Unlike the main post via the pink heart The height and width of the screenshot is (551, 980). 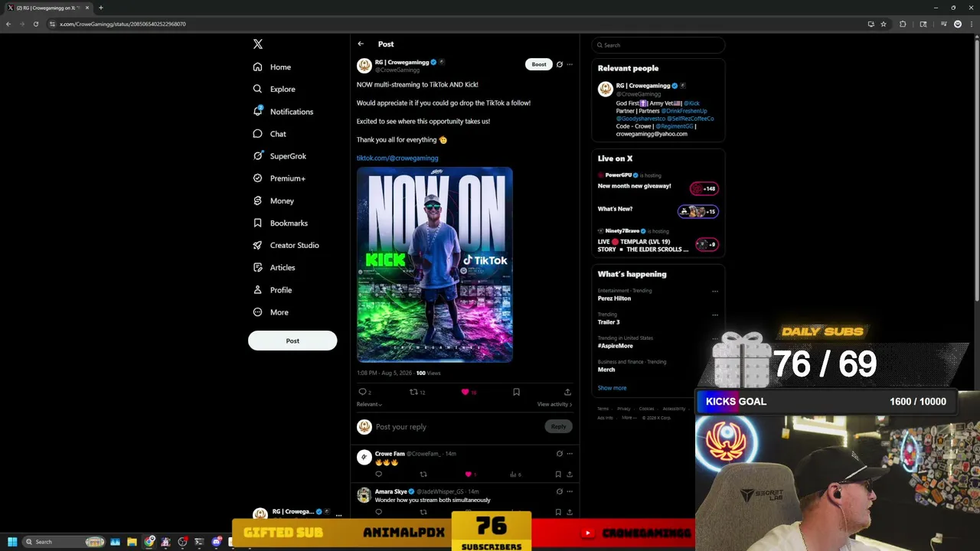465,392
